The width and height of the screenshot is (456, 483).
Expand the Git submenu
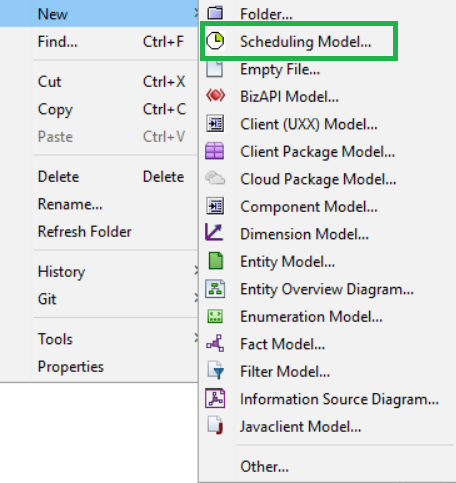[x=196, y=299]
